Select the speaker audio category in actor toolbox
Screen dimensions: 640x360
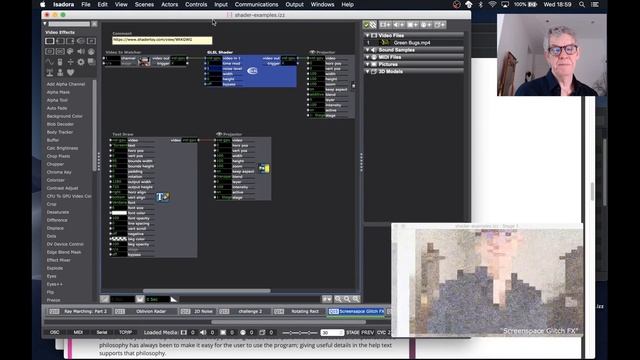[x=81, y=51]
